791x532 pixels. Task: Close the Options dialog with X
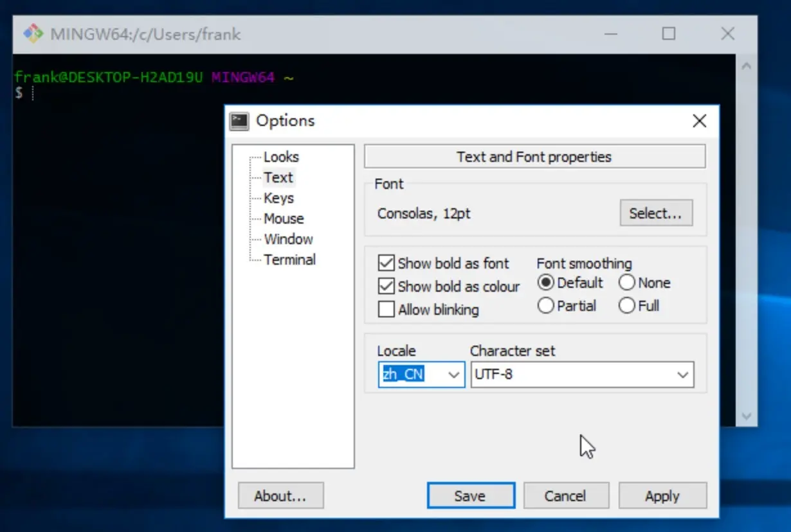tap(699, 121)
